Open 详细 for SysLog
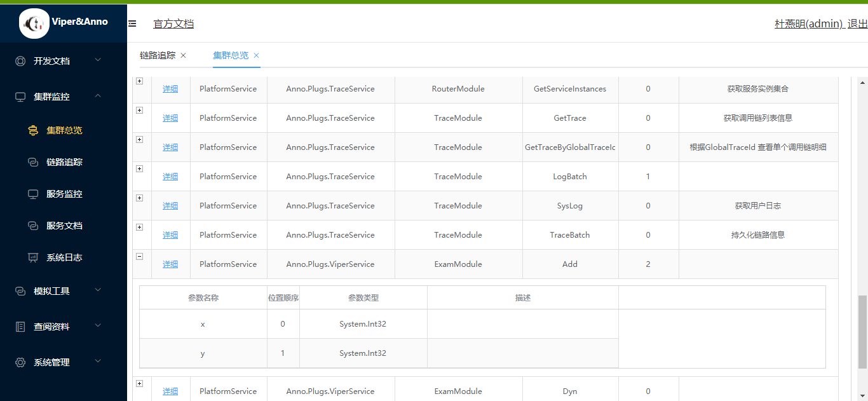 tap(170, 206)
